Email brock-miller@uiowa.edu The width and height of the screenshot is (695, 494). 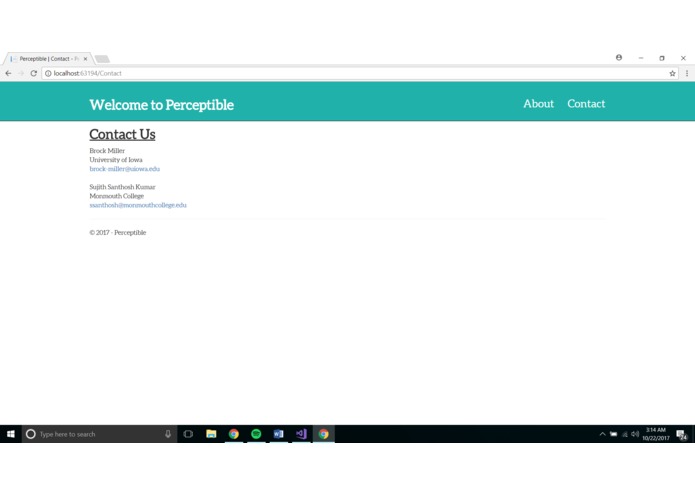[x=125, y=169]
